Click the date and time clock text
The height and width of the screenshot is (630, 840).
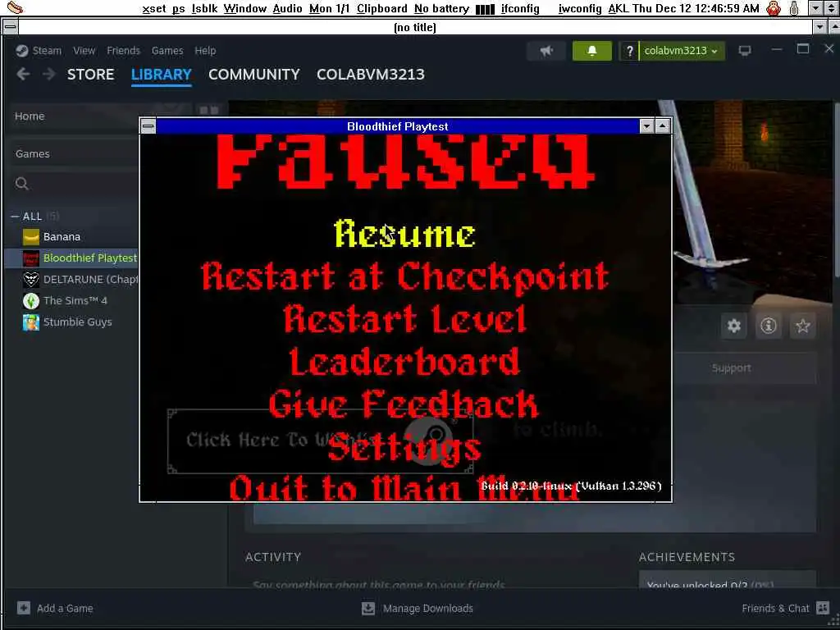[x=696, y=8]
